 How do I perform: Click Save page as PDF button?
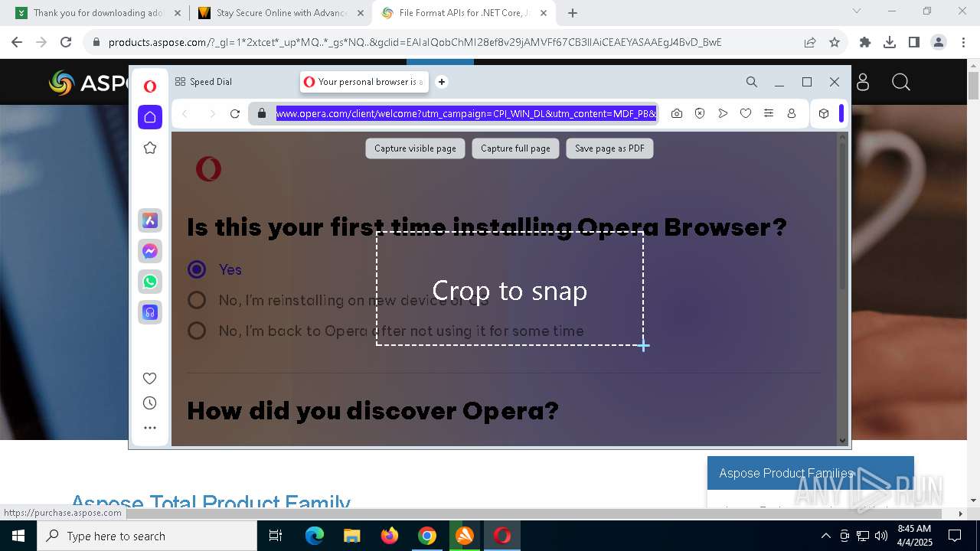609,148
